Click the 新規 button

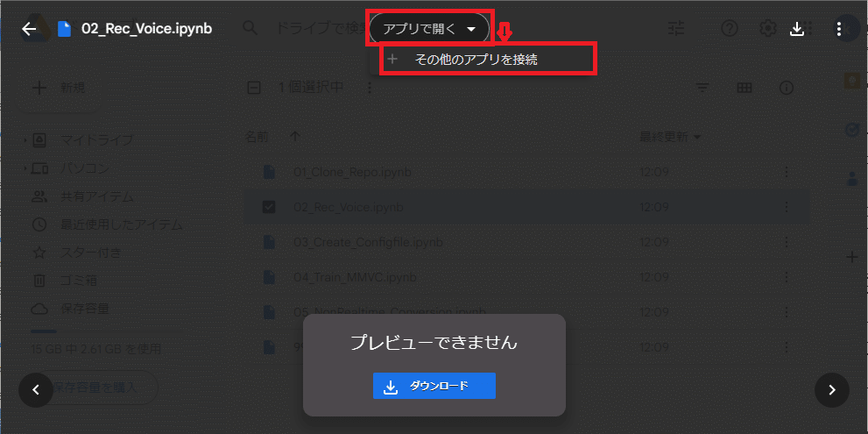60,88
